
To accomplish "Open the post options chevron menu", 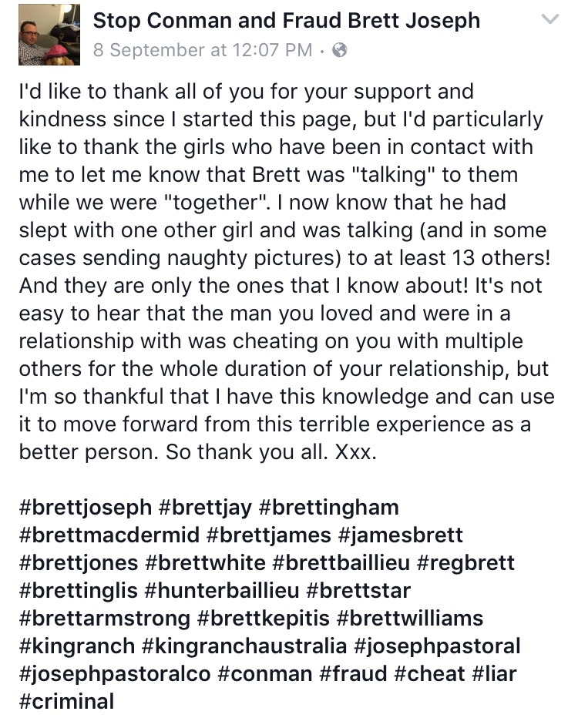I will point(549,20).
